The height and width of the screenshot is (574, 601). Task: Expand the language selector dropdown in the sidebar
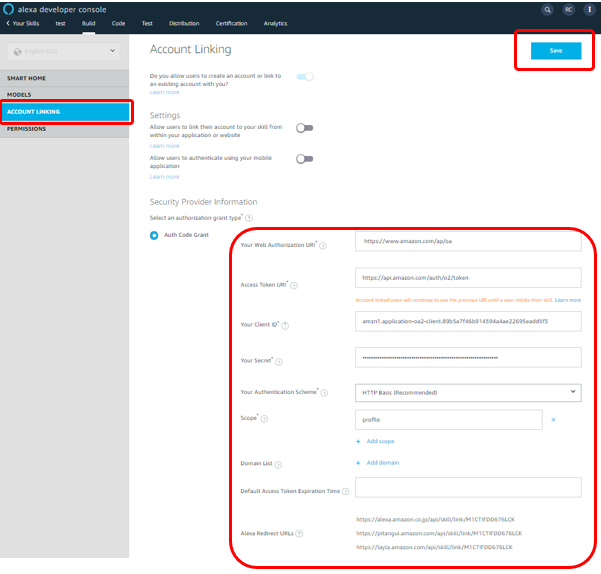point(63,50)
